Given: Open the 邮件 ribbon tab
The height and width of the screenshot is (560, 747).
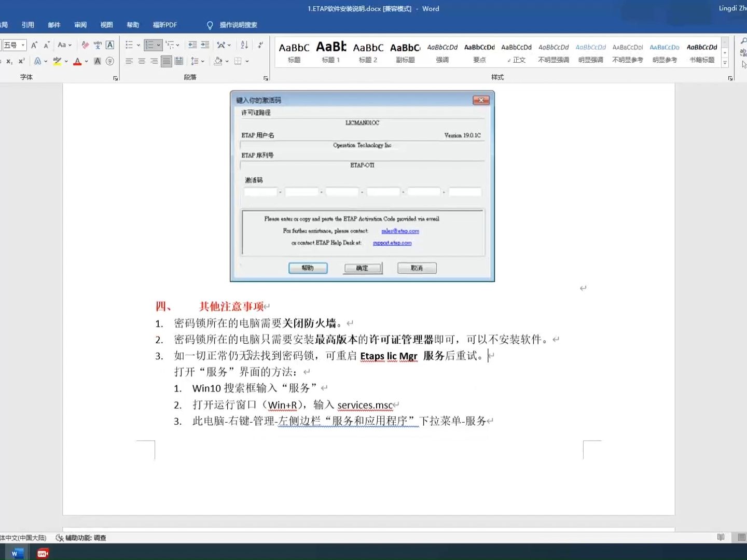Looking at the screenshot, I should pyautogui.click(x=54, y=25).
